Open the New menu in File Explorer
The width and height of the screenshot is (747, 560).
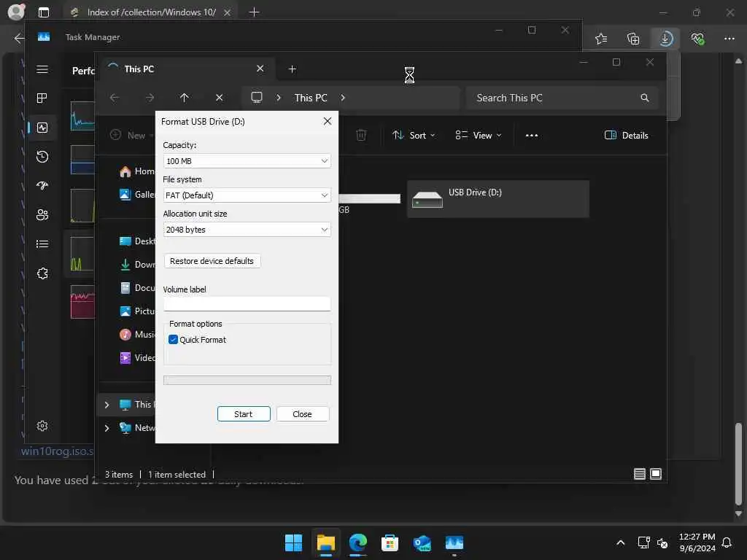tap(131, 135)
